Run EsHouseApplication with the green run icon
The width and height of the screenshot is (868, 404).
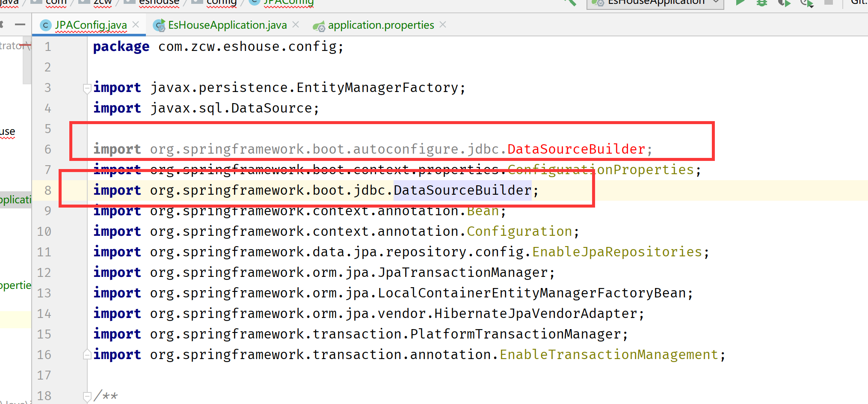741,3
